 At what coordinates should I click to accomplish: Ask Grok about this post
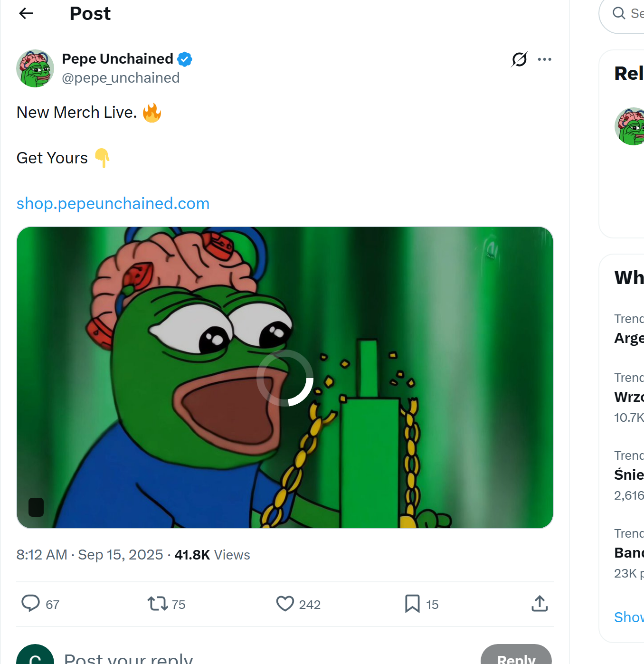point(519,59)
